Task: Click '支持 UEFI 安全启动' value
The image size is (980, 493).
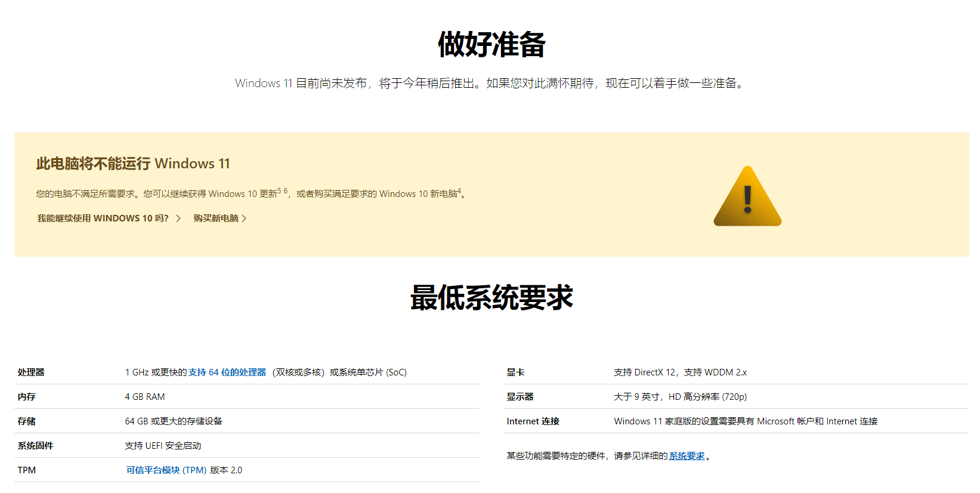Action: pyautogui.click(x=163, y=446)
